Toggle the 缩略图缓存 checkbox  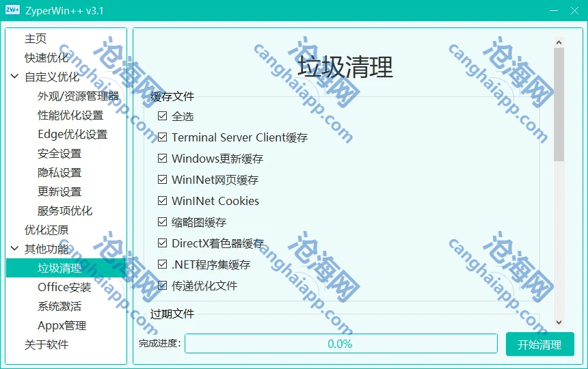162,222
